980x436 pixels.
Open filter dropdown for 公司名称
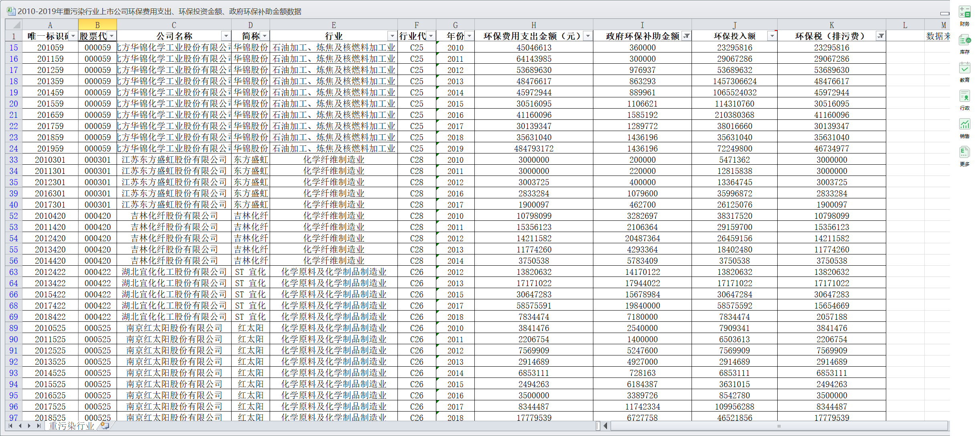(x=226, y=36)
